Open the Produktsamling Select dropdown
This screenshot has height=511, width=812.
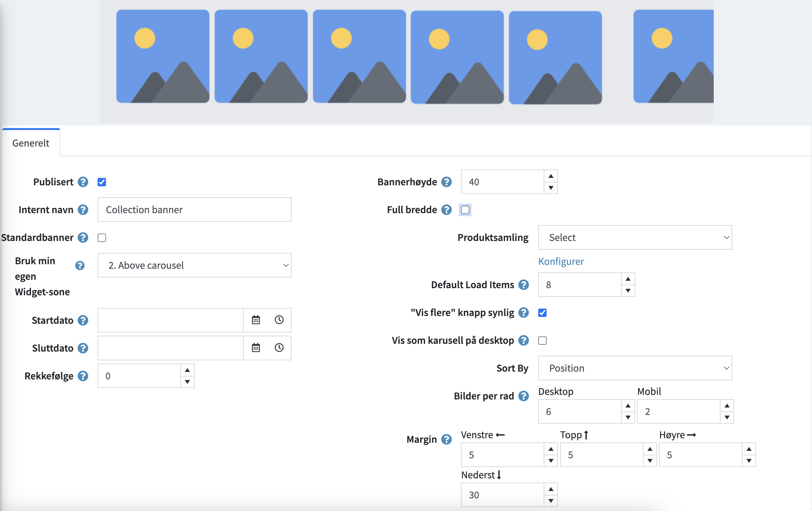(x=635, y=237)
